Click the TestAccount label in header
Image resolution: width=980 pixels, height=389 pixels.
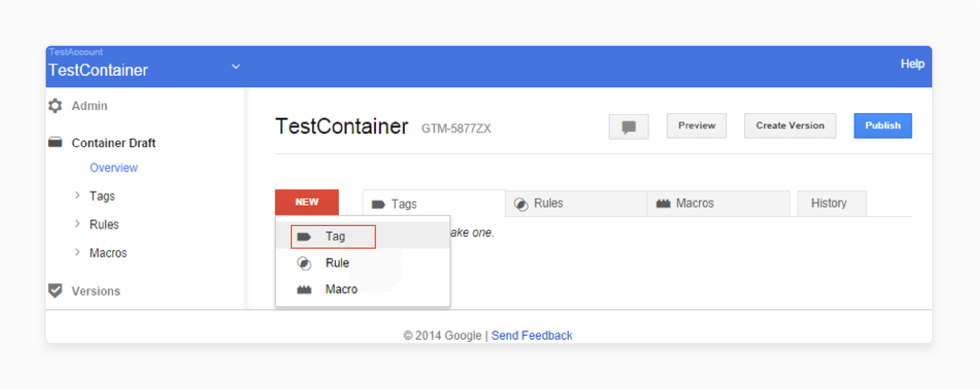[76, 52]
